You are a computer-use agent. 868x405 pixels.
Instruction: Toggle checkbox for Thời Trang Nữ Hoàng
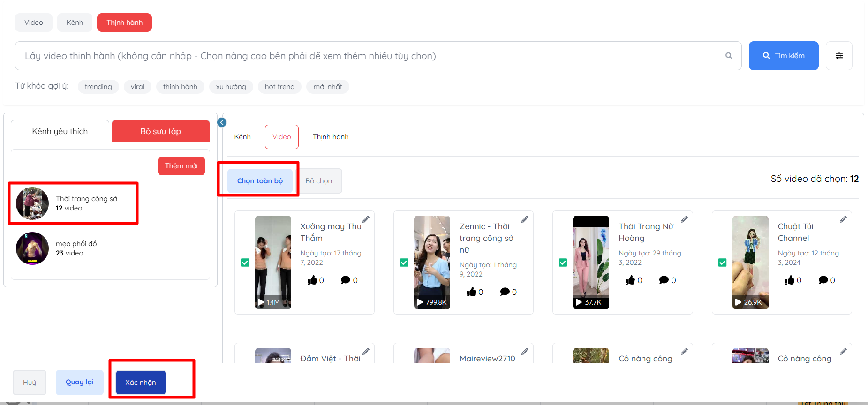pyautogui.click(x=563, y=262)
